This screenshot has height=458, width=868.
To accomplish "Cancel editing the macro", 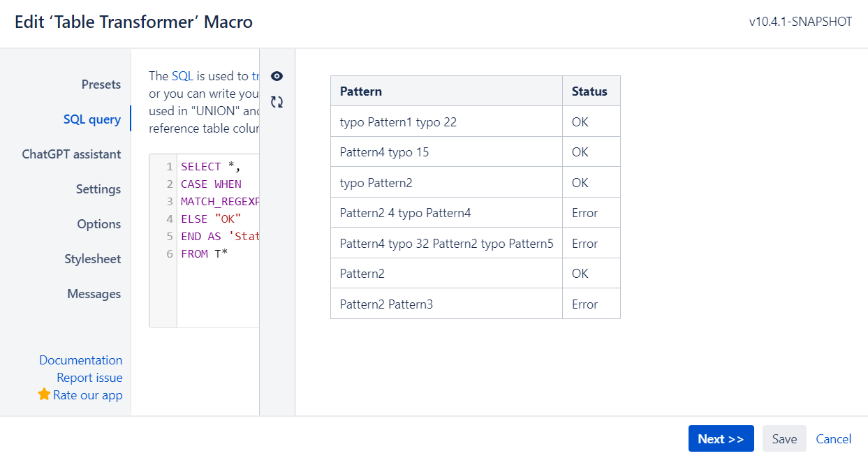I will [833, 438].
